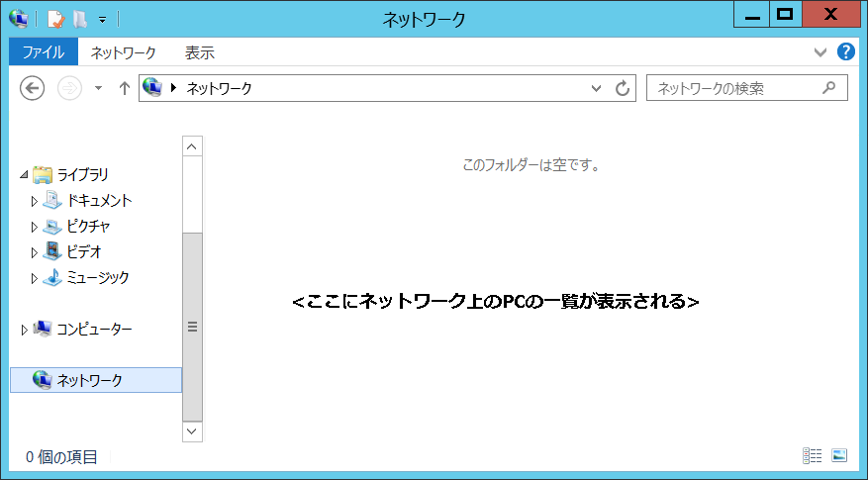Click the search magnifier icon
This screenshot has height=480, width=868.
[x=828, y=87]
